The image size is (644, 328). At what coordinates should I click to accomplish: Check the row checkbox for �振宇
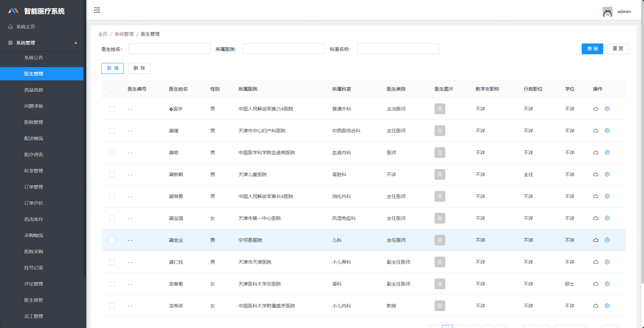click(112, 109)
